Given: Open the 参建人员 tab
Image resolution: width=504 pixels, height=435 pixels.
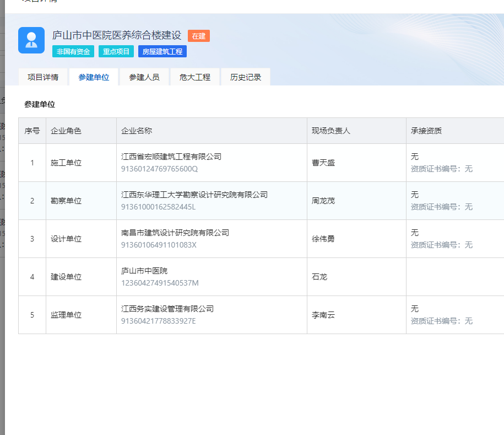Looking at the screenshot, I should (x=144, y=77).
